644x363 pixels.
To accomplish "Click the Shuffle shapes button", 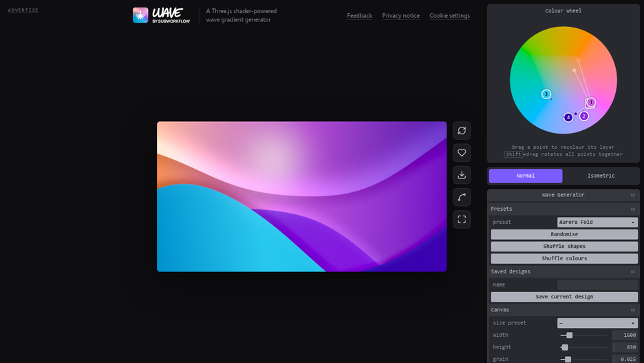I will coord(564,247).
